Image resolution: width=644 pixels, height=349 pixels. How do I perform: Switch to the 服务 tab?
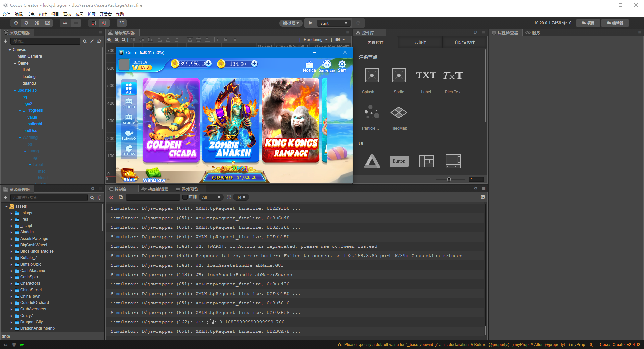(533, 33)
